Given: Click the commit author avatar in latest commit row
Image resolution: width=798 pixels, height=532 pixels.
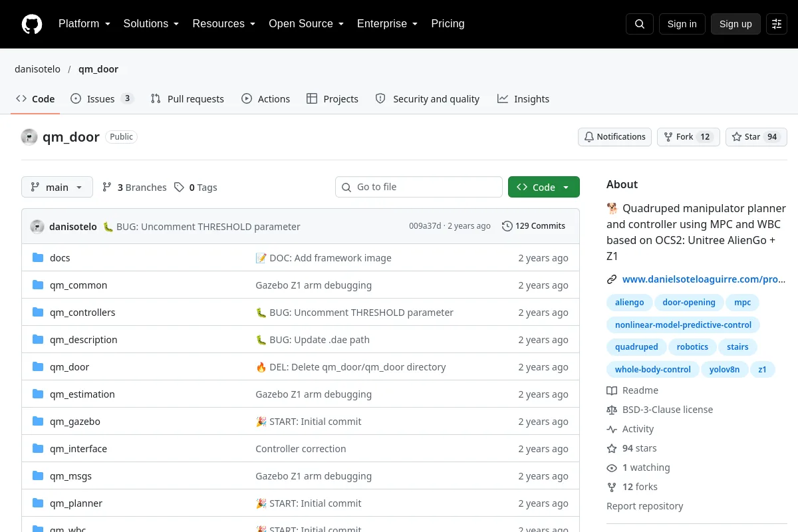Looking at the screenshot, I should click(x=37, y=226).
